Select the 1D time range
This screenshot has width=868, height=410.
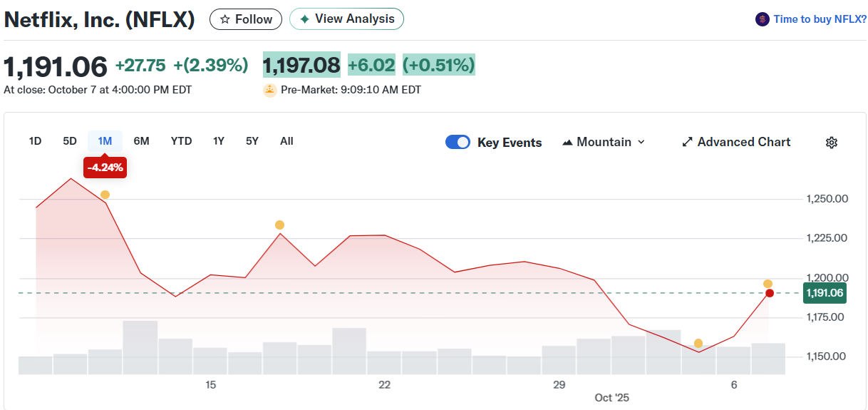tap(35, 141)
